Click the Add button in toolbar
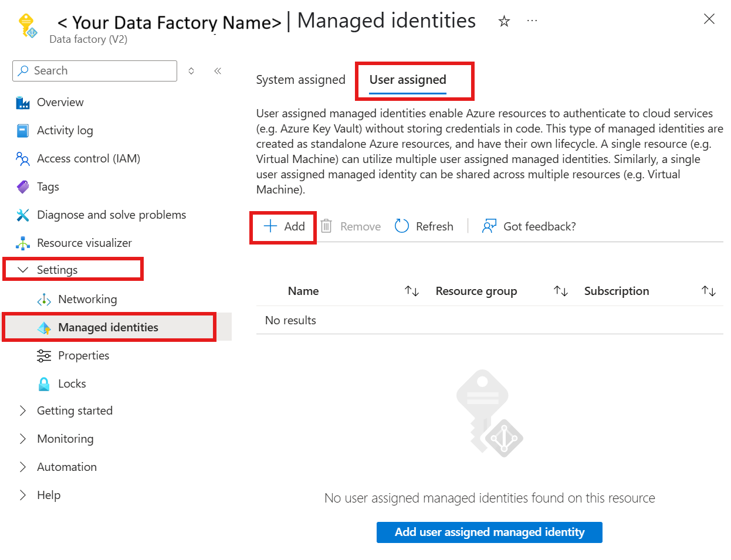The width and height of the screenshot is (731, 560). (x=284, y=227)
